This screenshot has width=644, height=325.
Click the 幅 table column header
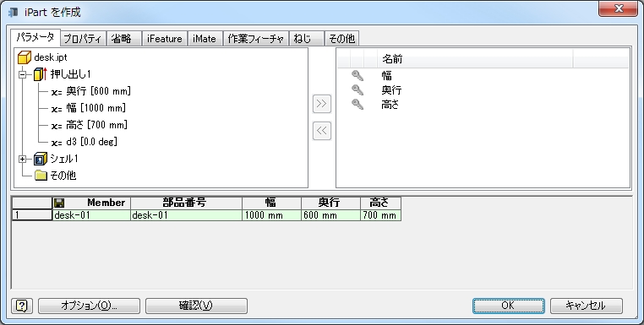(x=272, y=203)
